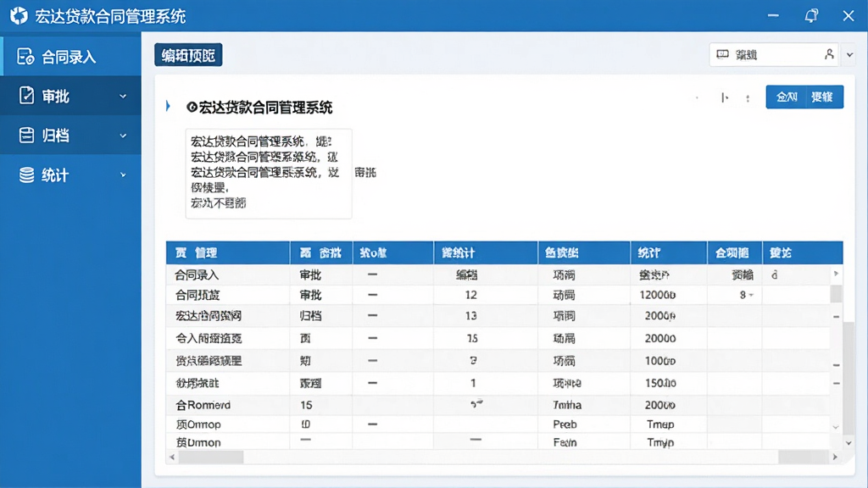868x488 pixels.
Task: Minimize the 宏达贷款合同管理系统 window
Action: pos(773,15)
